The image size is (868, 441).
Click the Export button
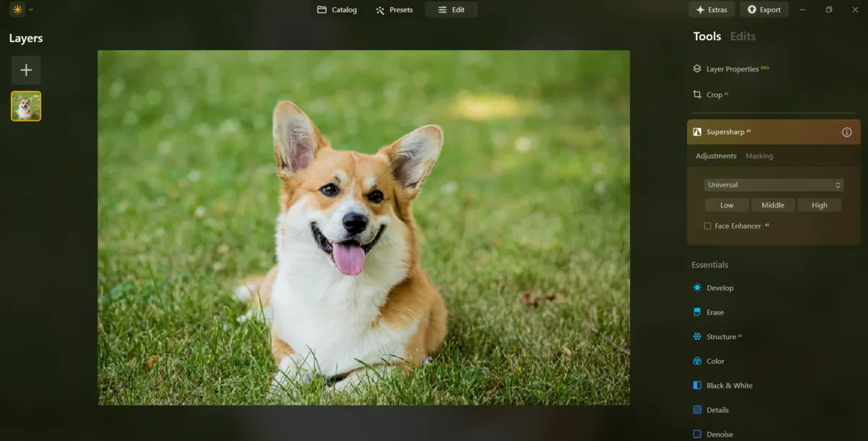pos(764,9)
